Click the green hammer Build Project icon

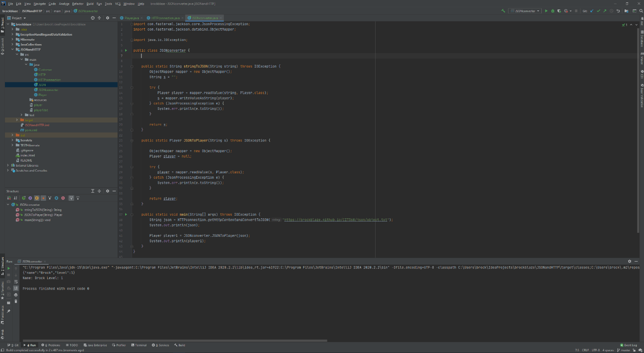coord(503,11)
